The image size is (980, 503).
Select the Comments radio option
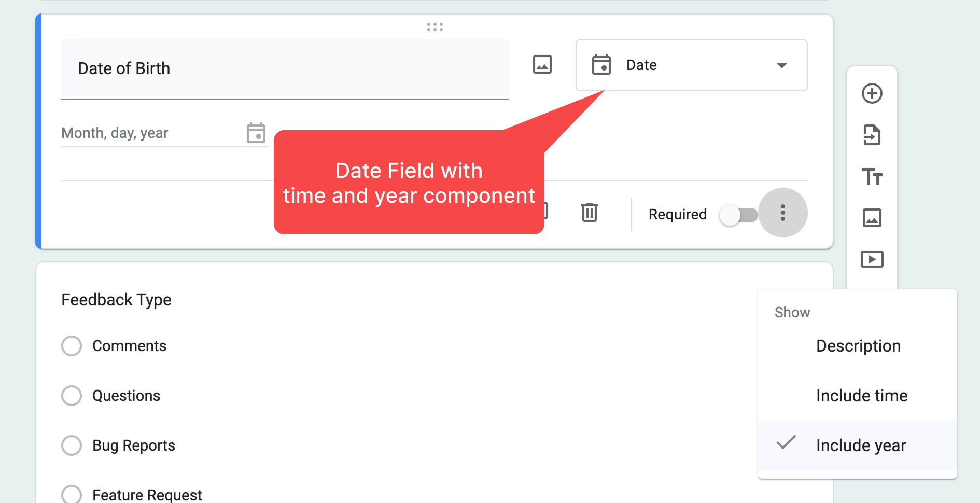pyautogui.click(x=72, y=346)
